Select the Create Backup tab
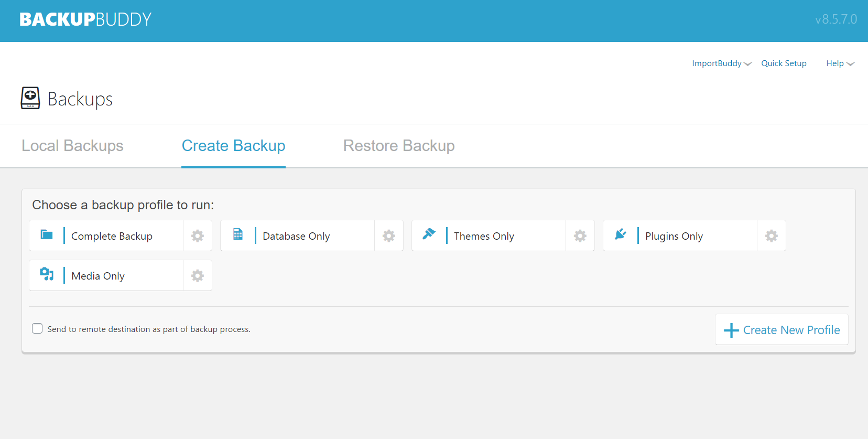Viewport: 868px width, 439px height. click(233, 146)
